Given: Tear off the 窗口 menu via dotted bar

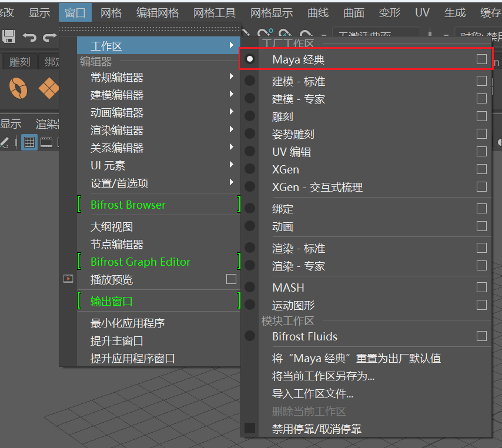Looking at the screenshot, I should pyautogui.click(x=149, y=29).
